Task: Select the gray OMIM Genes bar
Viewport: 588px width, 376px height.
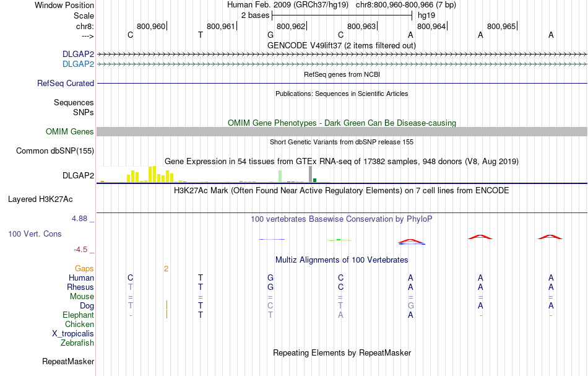Action: [x=342, y=132]
